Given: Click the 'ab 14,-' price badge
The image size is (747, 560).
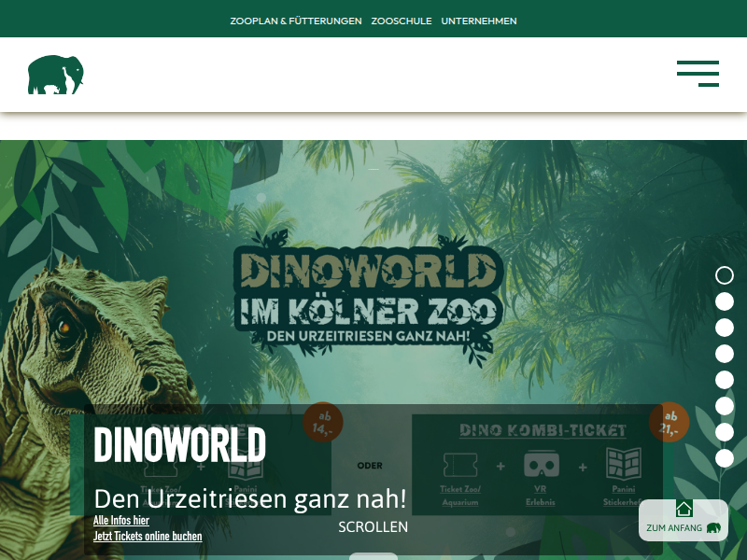Looking at the screenshot, I should pos(323,422).
